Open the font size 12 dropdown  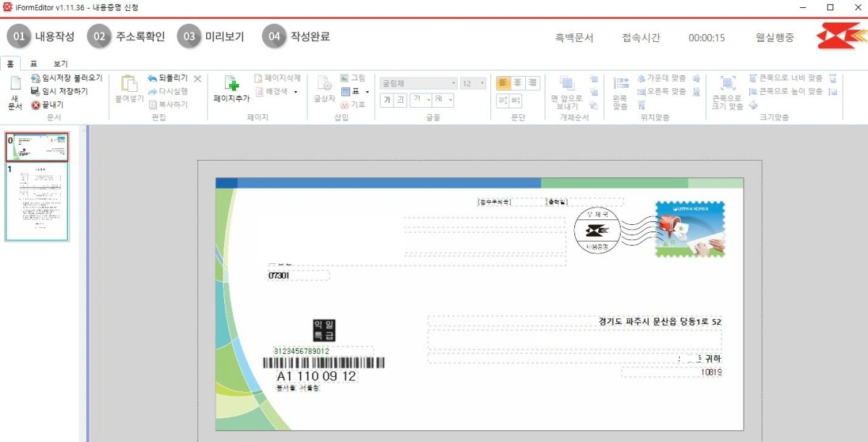point(481,83)
